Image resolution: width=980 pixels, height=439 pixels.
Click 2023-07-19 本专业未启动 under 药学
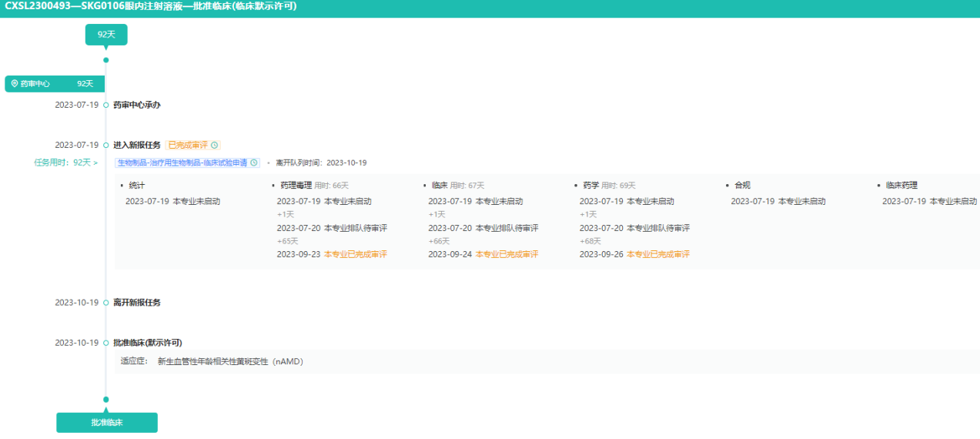tap(627, 201)
